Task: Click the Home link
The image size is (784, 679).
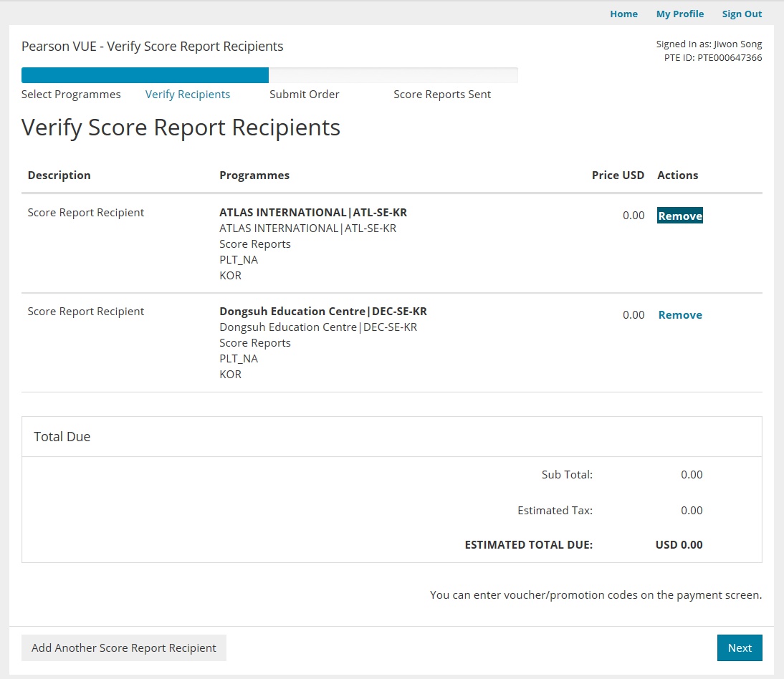Action: 623,14
